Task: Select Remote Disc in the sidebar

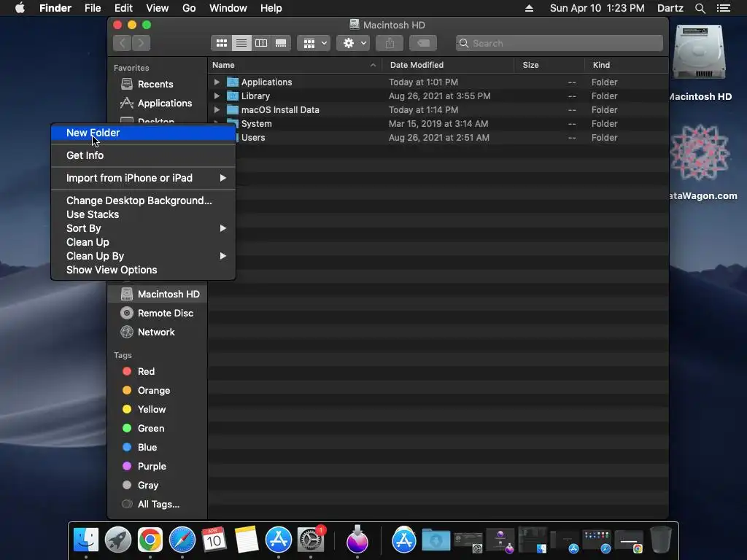Action: (x=158, y=314)
